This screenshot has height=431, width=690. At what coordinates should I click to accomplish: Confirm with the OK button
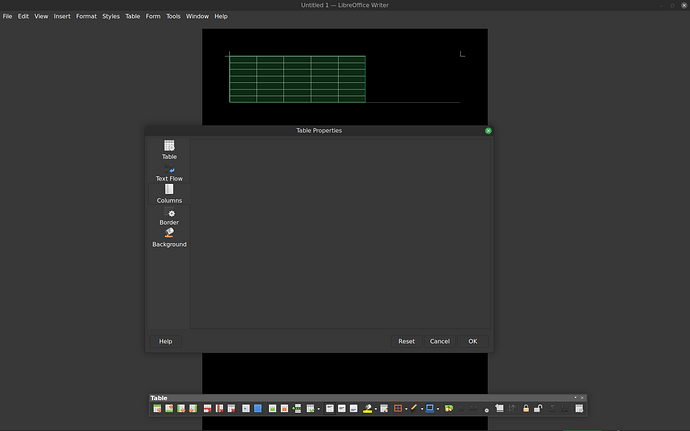coord(473,341)
